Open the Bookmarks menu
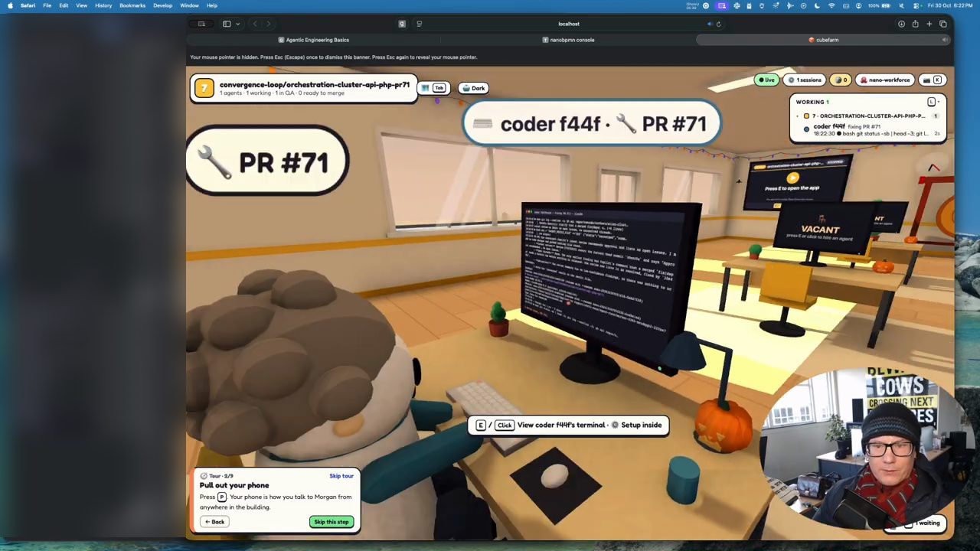 coord(132,5)
